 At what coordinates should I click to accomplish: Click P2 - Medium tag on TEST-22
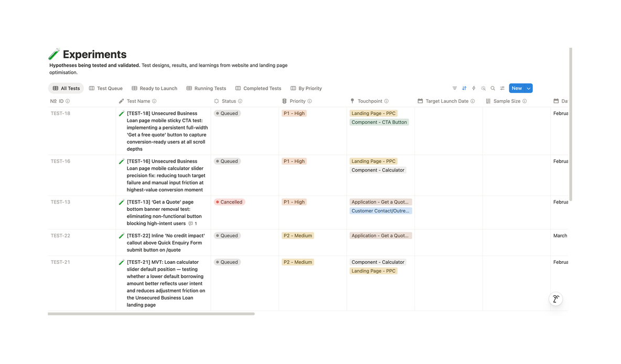tap(298, 235)
